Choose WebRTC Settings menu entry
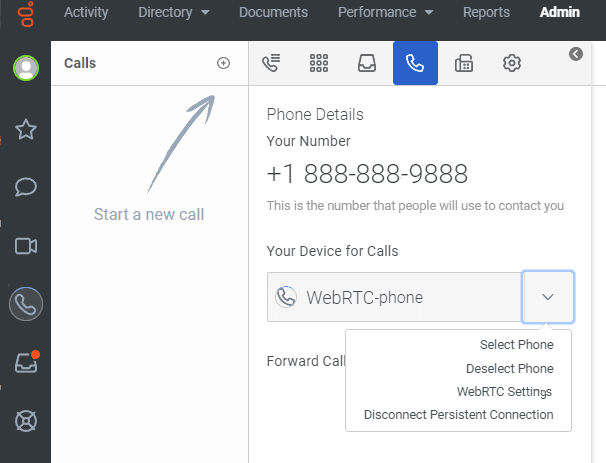The width and height of the screenshot is (606, 463). click(504, 391)
